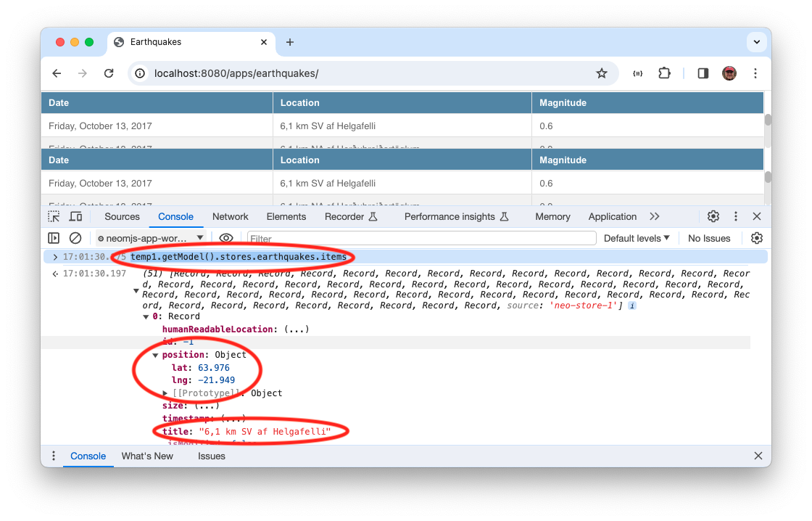The width and height of the screenshot is (812, 521).
Task: Collapse the position Object node
Action: coord(155,355)
